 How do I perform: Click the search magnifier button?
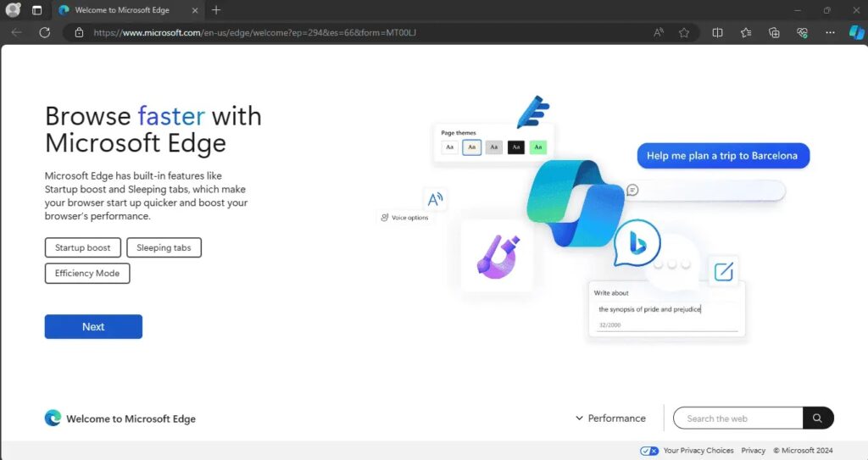[818, 418]
